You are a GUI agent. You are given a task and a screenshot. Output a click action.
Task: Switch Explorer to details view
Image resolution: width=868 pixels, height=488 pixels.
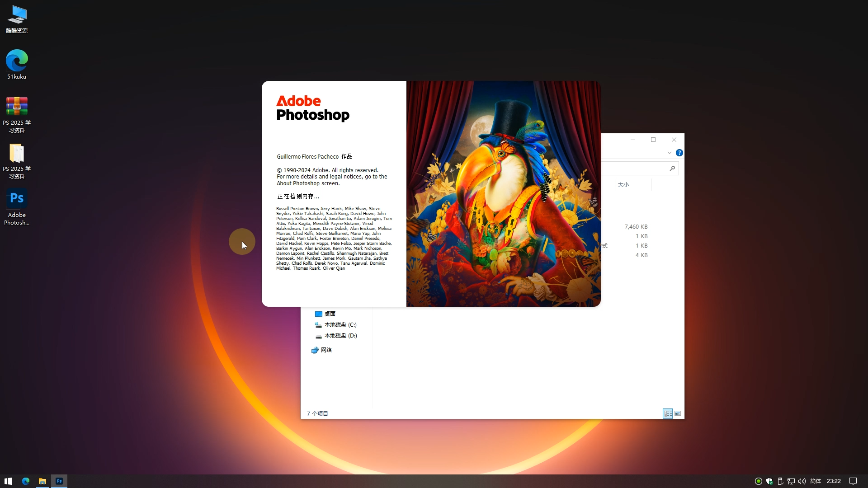(668, 413)
